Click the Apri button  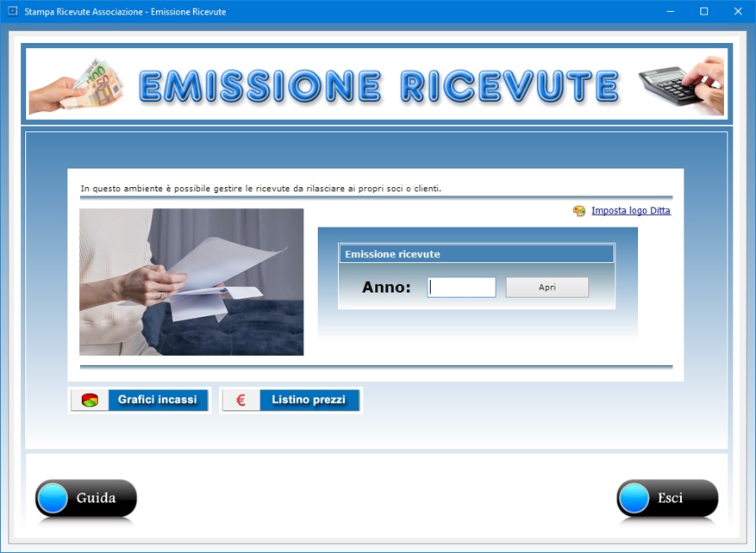click(x=547, y=287)
